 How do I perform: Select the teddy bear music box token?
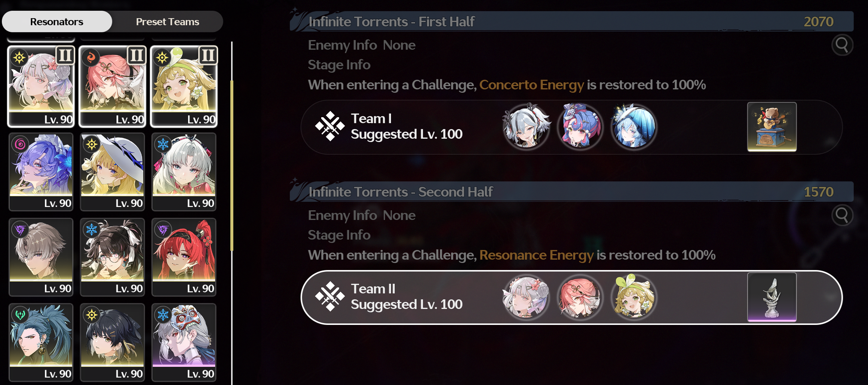click(x=772, y=127)
